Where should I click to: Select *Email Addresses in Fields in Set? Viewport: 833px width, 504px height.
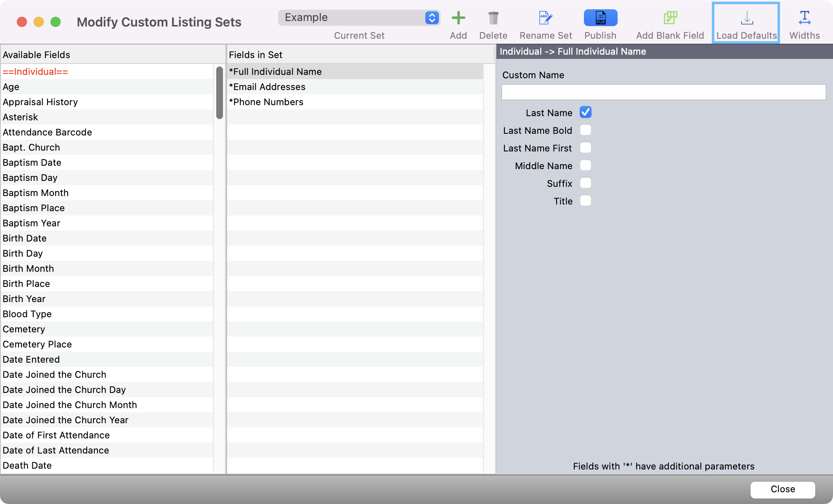(268, 87)
